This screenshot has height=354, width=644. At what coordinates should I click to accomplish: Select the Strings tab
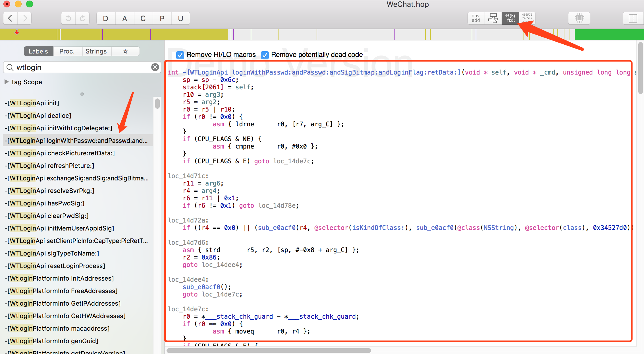pos(96,51)
